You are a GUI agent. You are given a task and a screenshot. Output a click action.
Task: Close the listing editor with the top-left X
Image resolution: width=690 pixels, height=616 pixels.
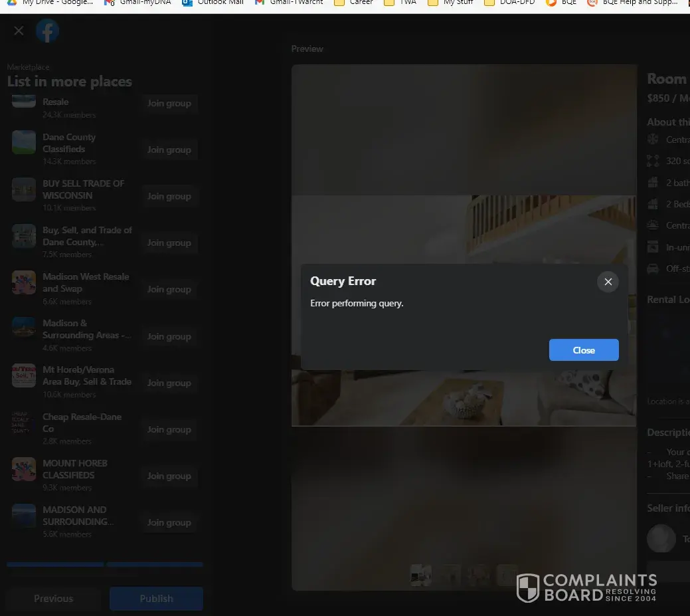tap(19, 31)
